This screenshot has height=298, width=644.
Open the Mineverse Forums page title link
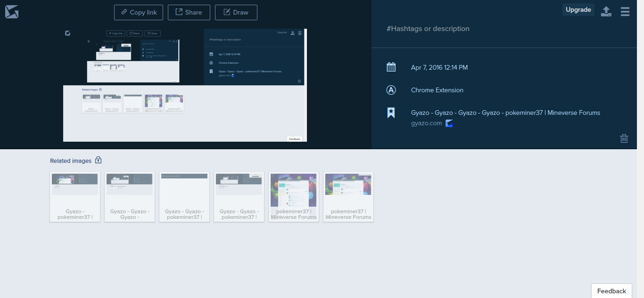coord(505,113)
